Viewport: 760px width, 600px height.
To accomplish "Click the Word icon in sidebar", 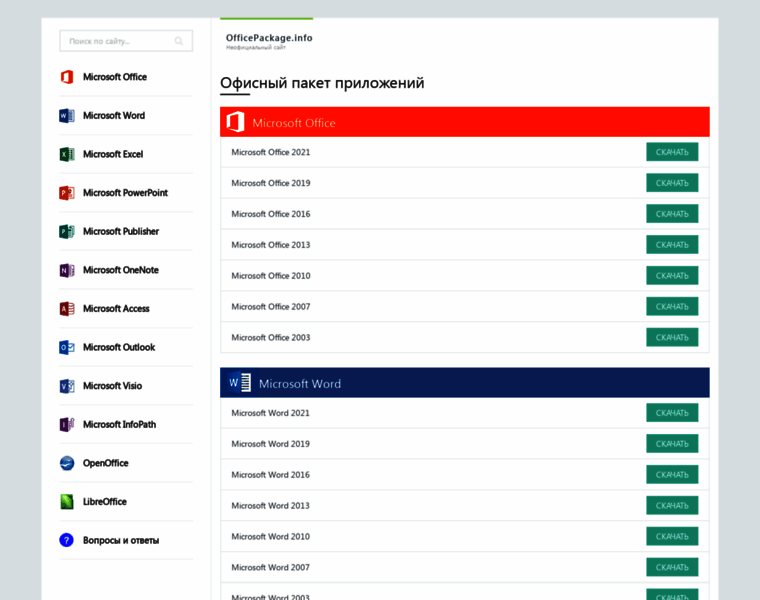I will [67, 116].
